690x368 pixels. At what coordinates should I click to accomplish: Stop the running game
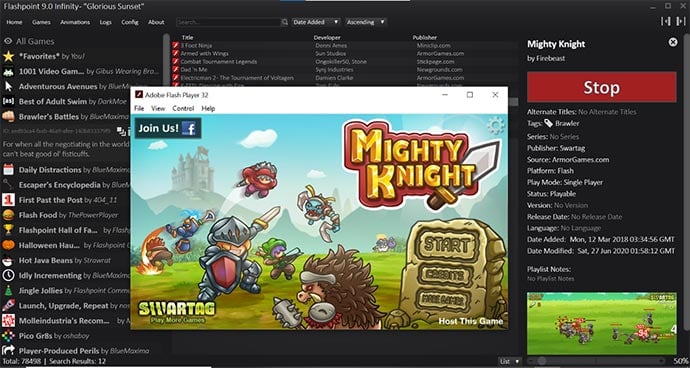602,87
